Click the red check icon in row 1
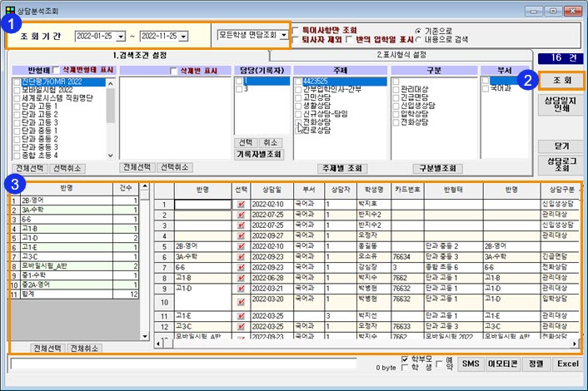Screen dimensions: 588x391 tap(242, 205)
